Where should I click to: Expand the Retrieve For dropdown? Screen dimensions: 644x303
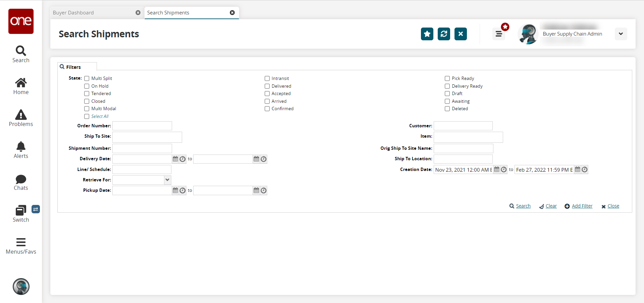point(167,180)
